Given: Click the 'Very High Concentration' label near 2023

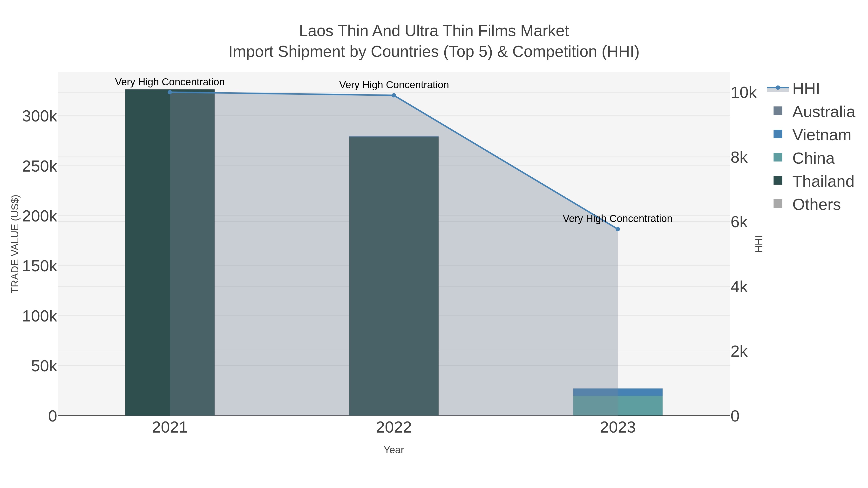Looking at the screenshot, I should point(618,219).
